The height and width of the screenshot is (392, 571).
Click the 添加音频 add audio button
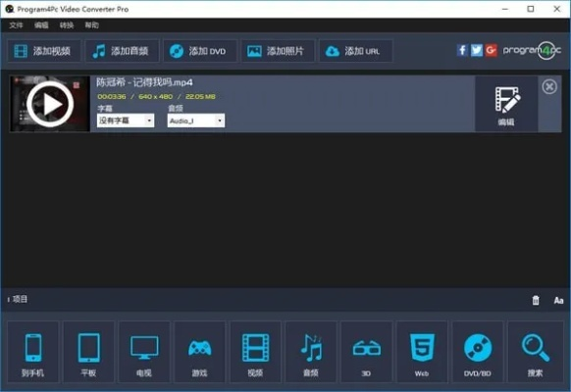tap(122, 51)
